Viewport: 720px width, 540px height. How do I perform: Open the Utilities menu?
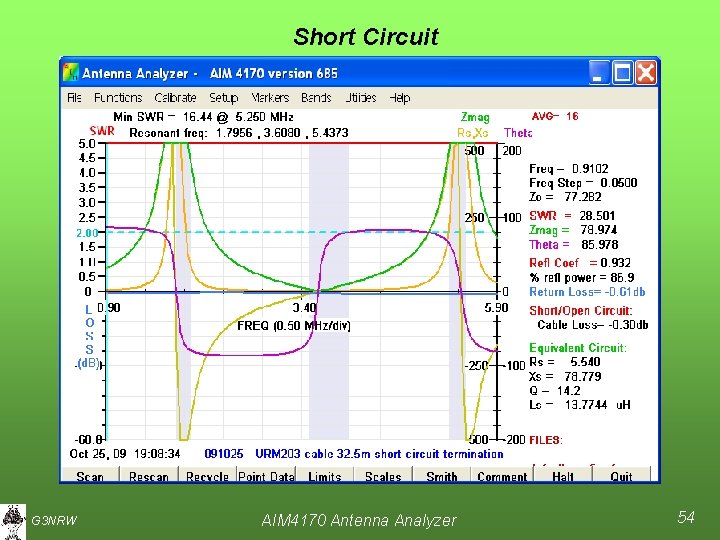360,98
